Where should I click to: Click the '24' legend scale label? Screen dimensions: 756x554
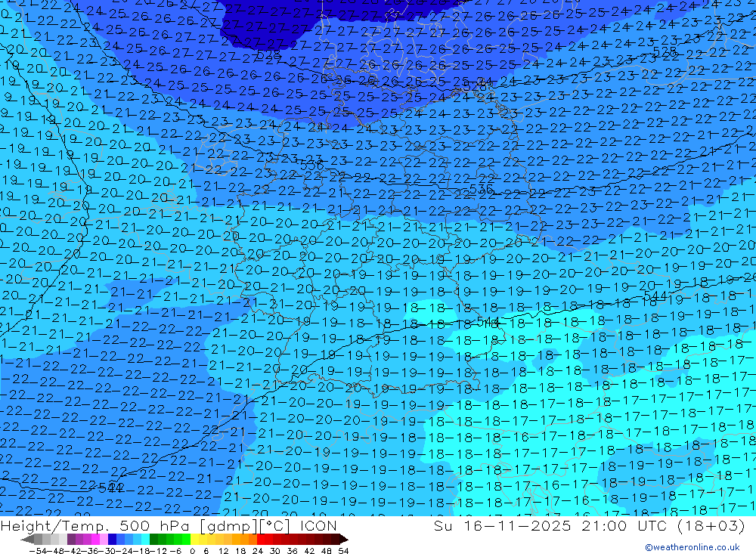point(258,551)
